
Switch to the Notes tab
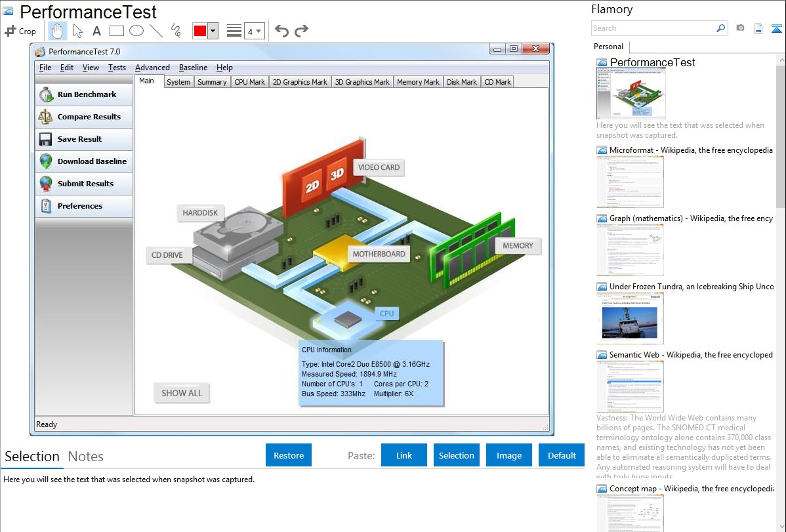point(86,457)
